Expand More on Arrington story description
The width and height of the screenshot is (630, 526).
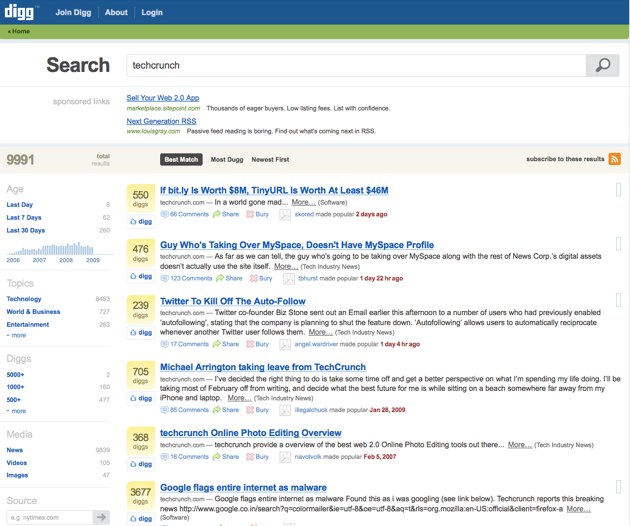[239, 398]
